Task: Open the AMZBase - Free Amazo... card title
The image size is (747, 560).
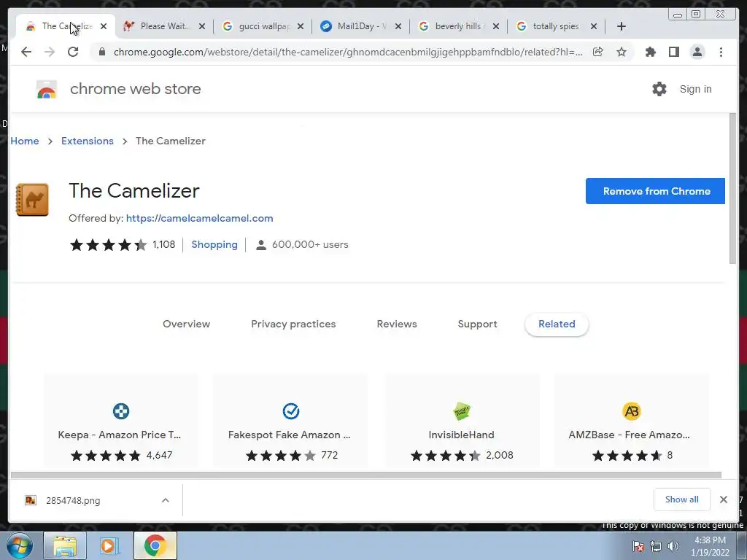Action: (629, 435)
